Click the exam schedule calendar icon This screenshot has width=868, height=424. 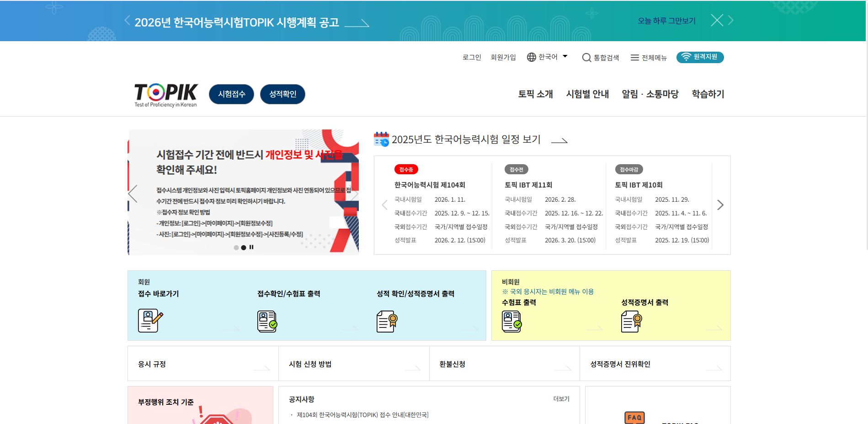[381, 139]
